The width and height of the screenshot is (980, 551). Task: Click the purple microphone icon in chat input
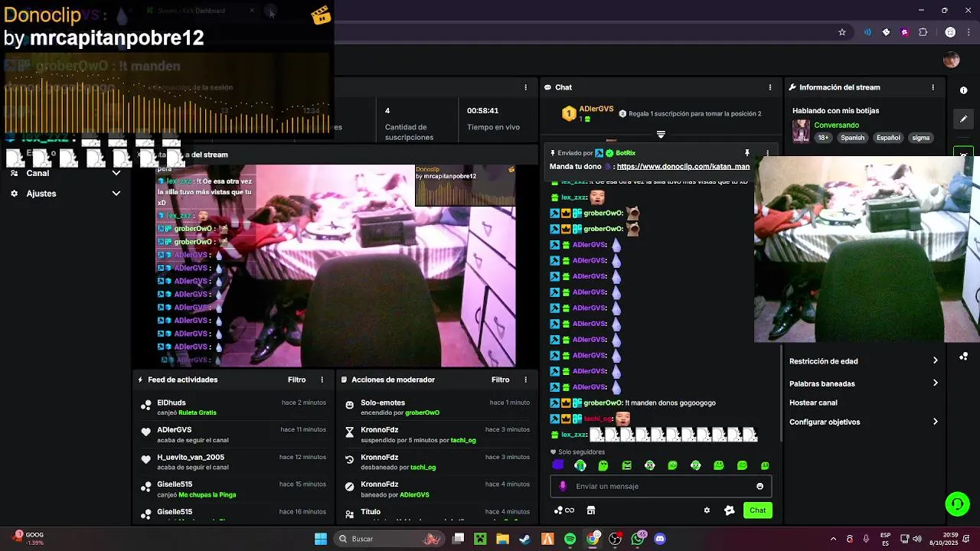(x=563, y=486)
